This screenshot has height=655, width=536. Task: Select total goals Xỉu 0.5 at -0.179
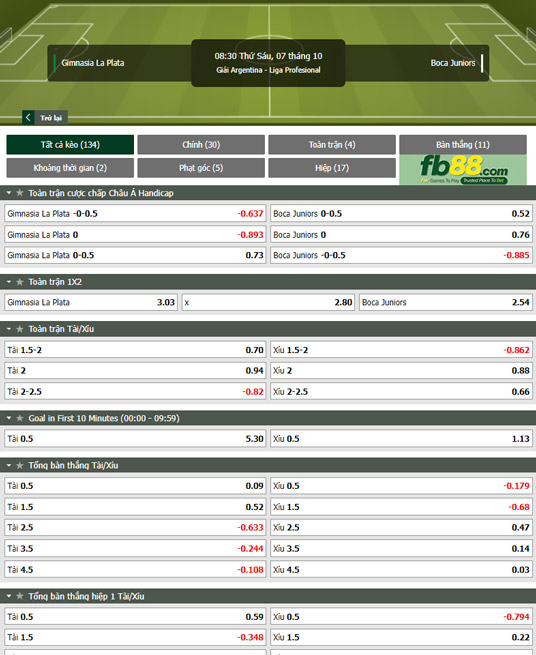coord(401,486)
